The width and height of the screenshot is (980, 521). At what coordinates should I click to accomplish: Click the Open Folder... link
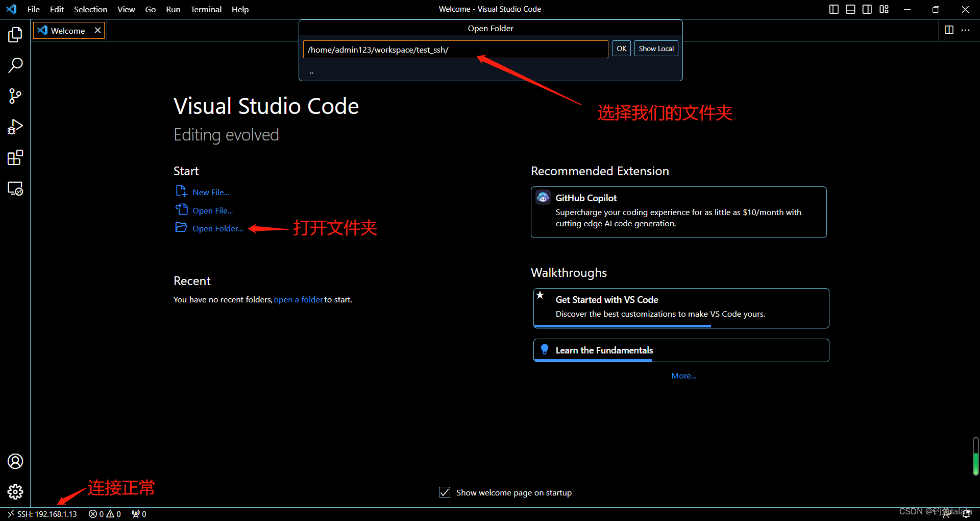pos(218,228)
